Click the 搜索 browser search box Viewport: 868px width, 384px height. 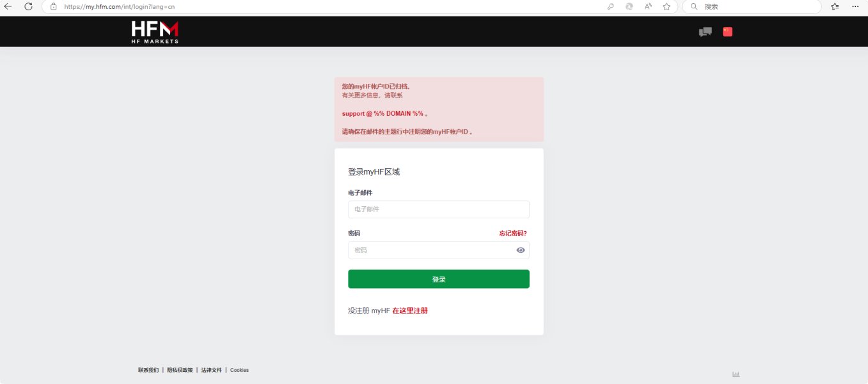[x=752, y=6]
